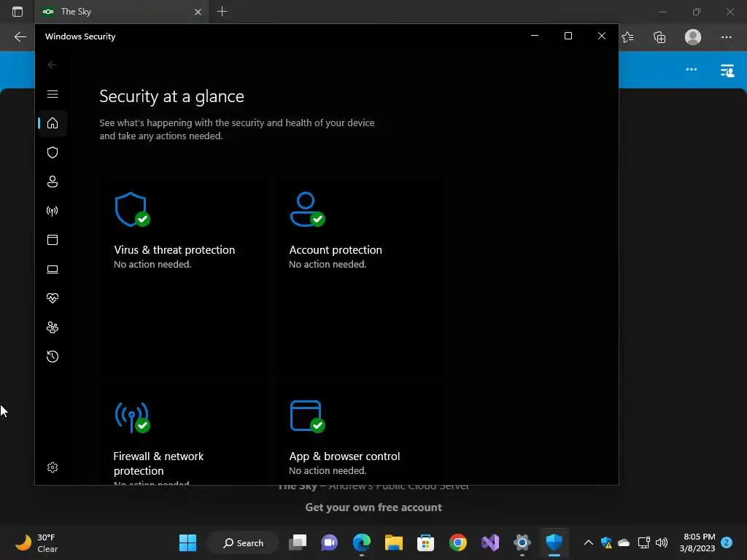
Task: Close "The Sky" browser tab
Action: [198, 12]
